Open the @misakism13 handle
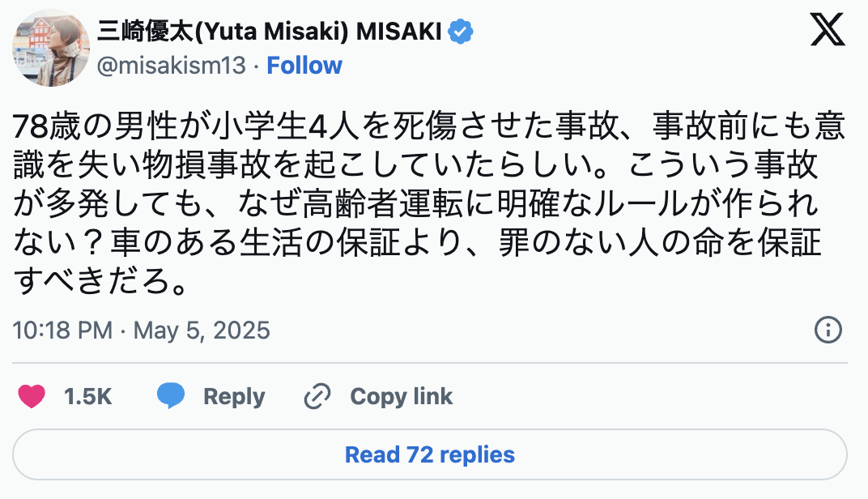868x499 pixels. pyautogui.click(x=171, y=66)
